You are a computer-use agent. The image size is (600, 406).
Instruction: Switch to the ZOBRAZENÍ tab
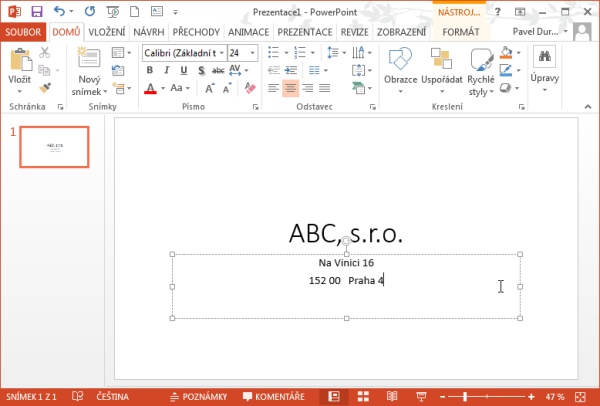401,32
